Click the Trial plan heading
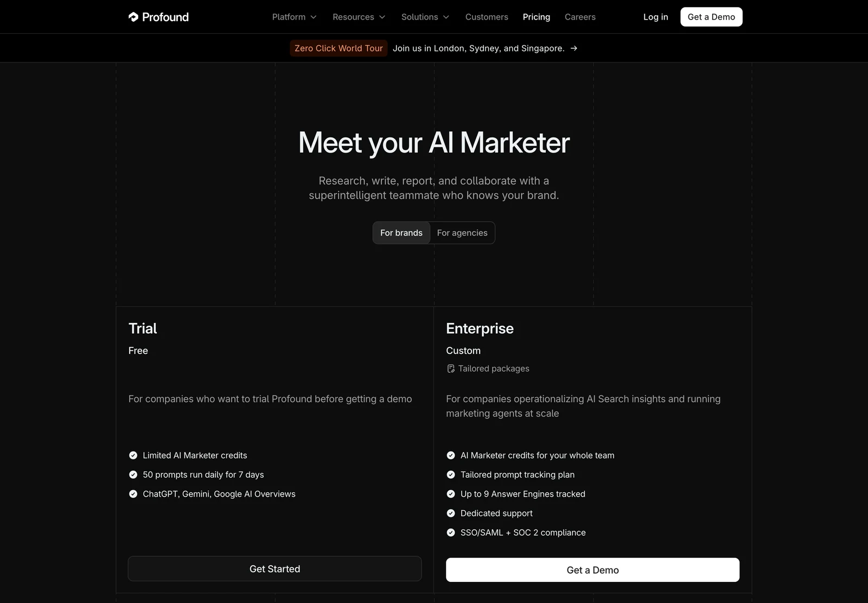 143,328
